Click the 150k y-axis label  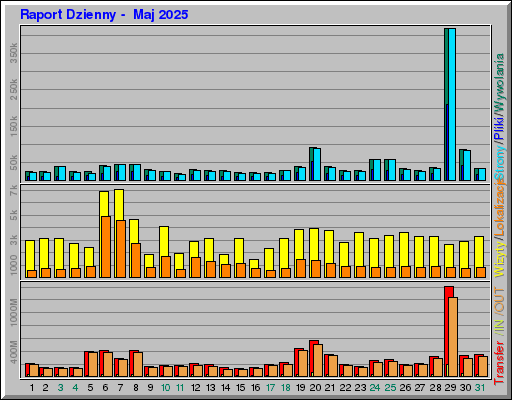pos(14,126)
